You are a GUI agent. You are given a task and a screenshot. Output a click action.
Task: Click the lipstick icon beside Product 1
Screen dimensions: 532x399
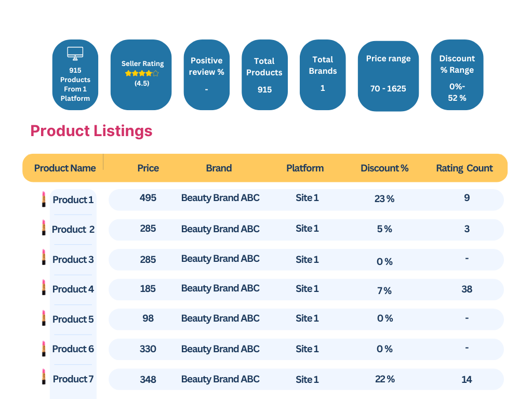pyautogui.click(x=44, y=199)
